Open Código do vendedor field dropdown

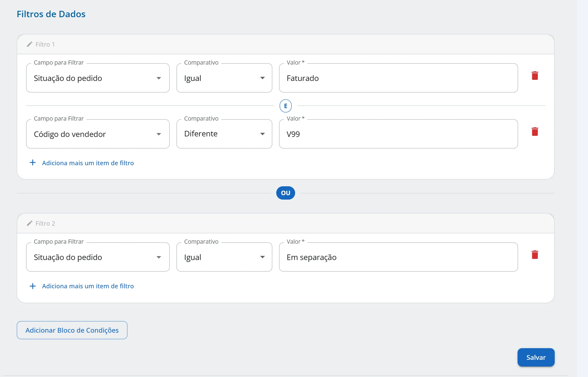click(x=98, y=134)
